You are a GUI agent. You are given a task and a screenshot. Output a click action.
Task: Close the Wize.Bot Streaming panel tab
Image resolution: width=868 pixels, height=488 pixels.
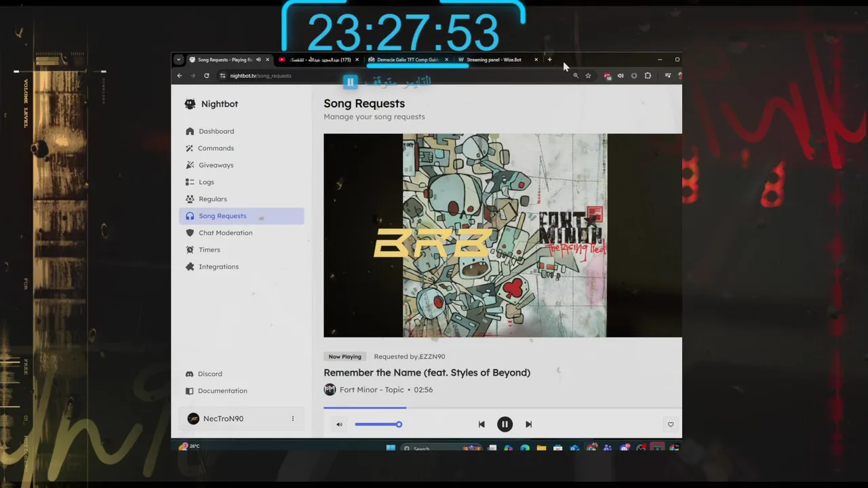[536, 60]
